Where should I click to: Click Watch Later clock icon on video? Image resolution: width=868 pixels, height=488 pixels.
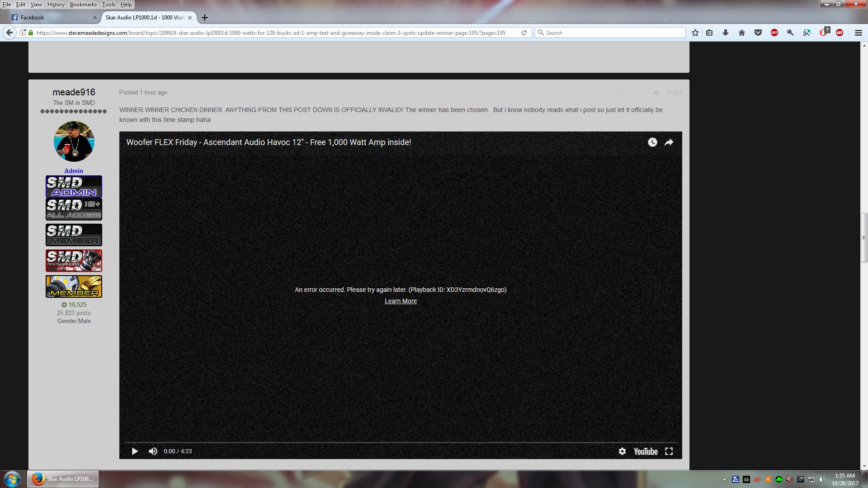[652, 142]
